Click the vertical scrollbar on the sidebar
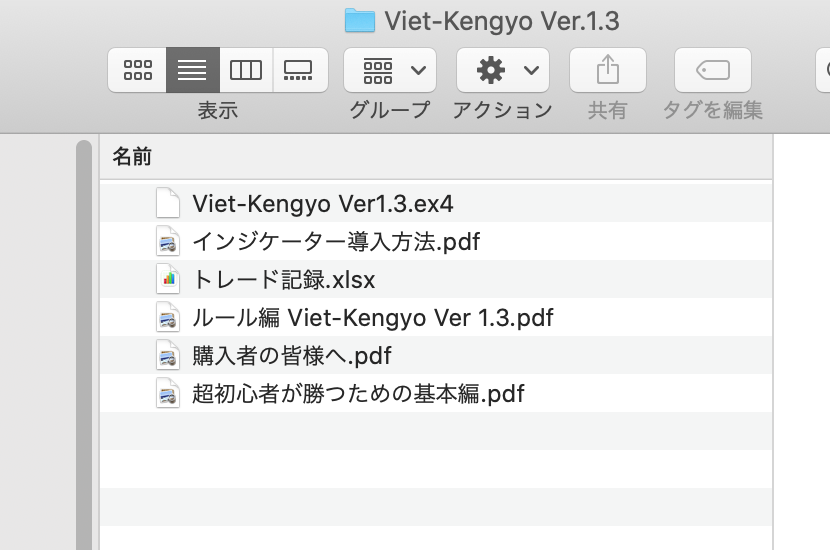The height and width of the screenshot is (550, 830). pos(84,340)
